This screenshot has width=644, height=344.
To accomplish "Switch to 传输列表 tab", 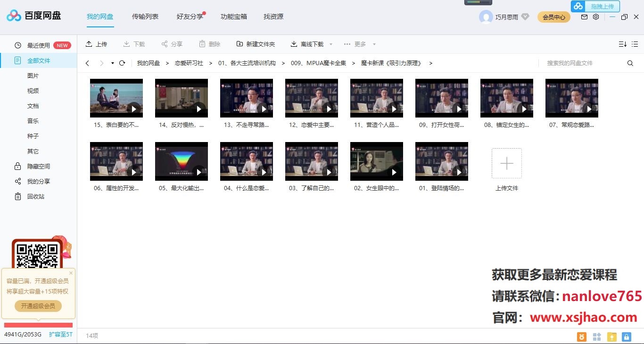I will click(x=145, y=17).
